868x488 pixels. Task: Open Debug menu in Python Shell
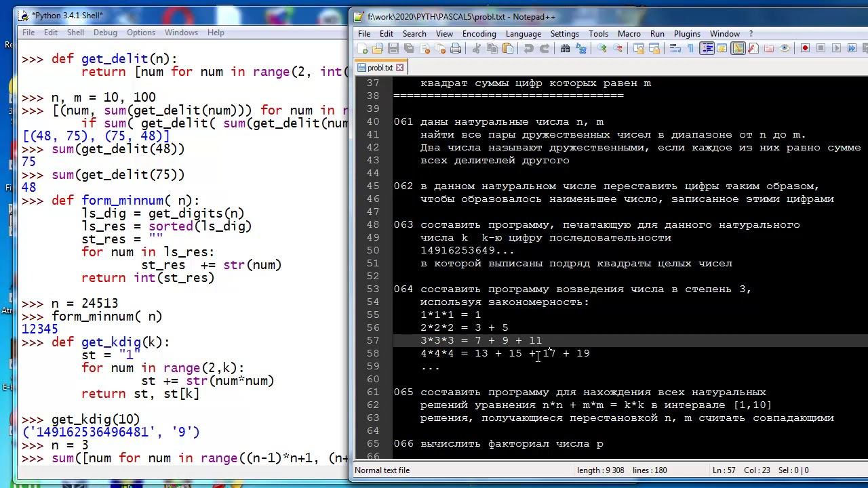coord(105,33)
